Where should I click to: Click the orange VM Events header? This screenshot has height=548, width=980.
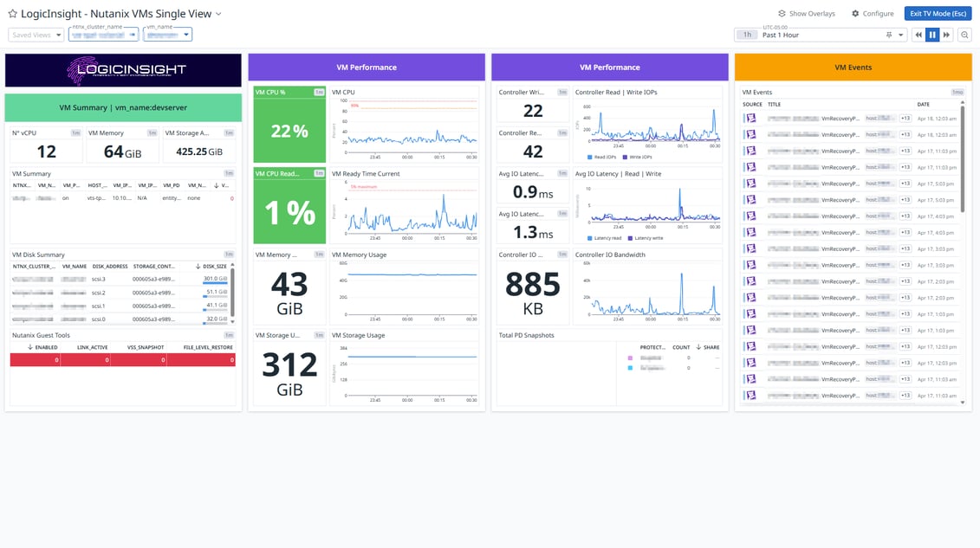[x=853, y=68]
